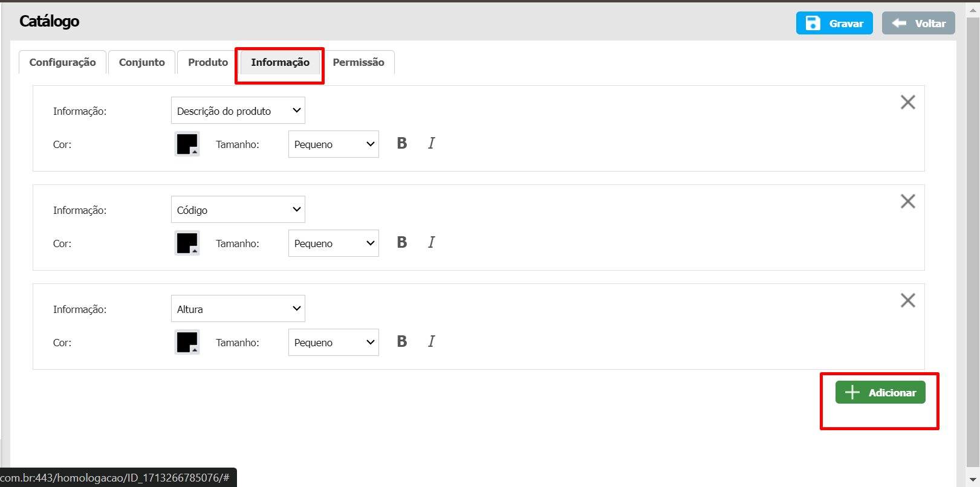Toggle italic for Código row
The width and height of the screenshot is (980, 487).
(x=431, y=242)
